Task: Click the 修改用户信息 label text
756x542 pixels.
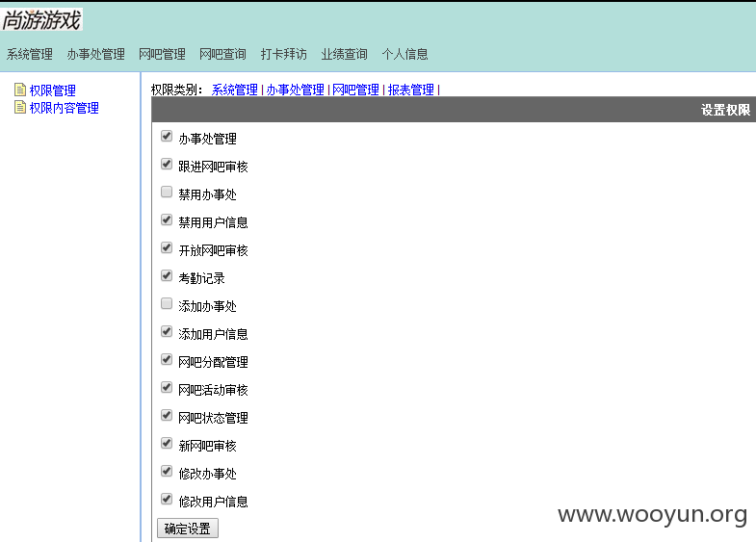Action: click(213, 502)
